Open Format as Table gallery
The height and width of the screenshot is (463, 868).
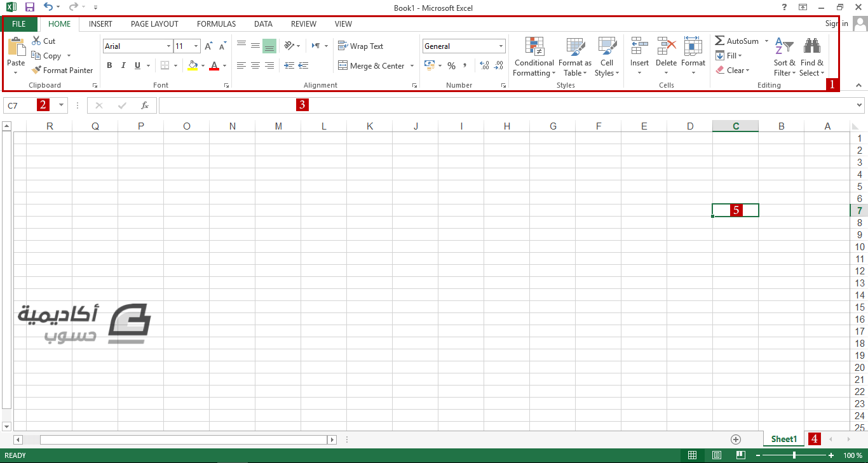pos(575,57)
